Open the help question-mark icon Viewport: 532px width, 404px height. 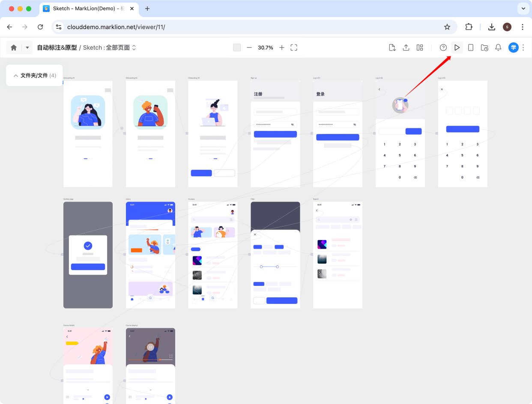pos(443,48)
